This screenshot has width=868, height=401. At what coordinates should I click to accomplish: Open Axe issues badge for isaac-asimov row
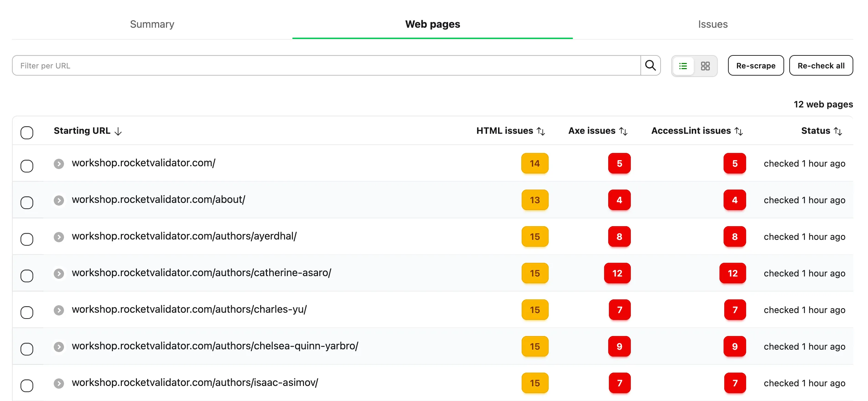coord(620,383)
